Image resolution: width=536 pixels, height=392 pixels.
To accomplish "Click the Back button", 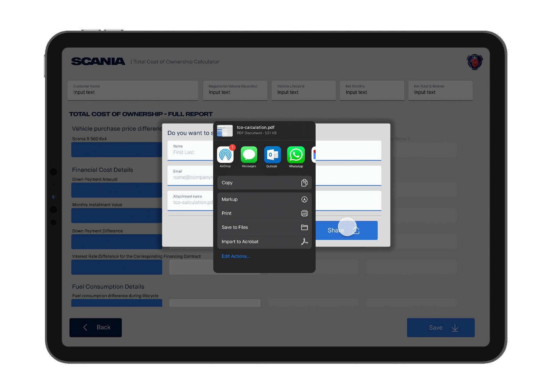I will click(x=96, y=328).
